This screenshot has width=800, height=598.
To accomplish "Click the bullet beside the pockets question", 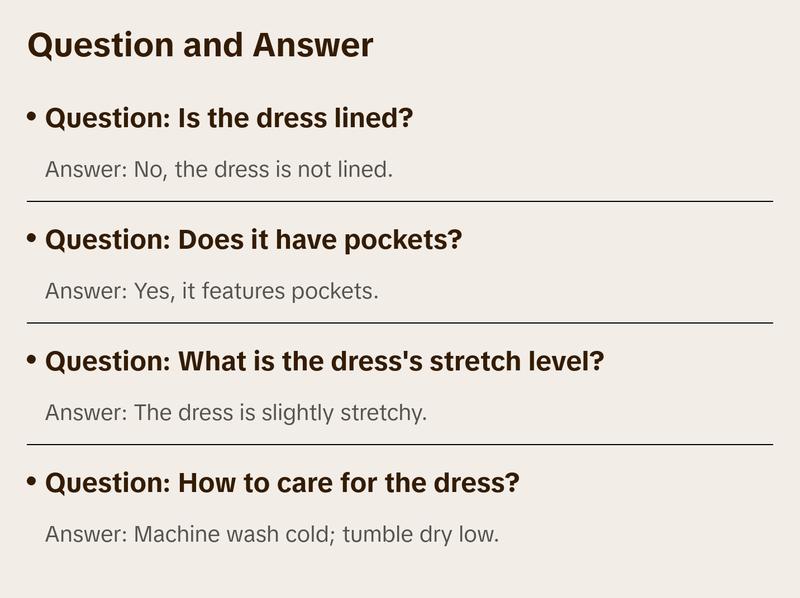I will tap(33, 239).
